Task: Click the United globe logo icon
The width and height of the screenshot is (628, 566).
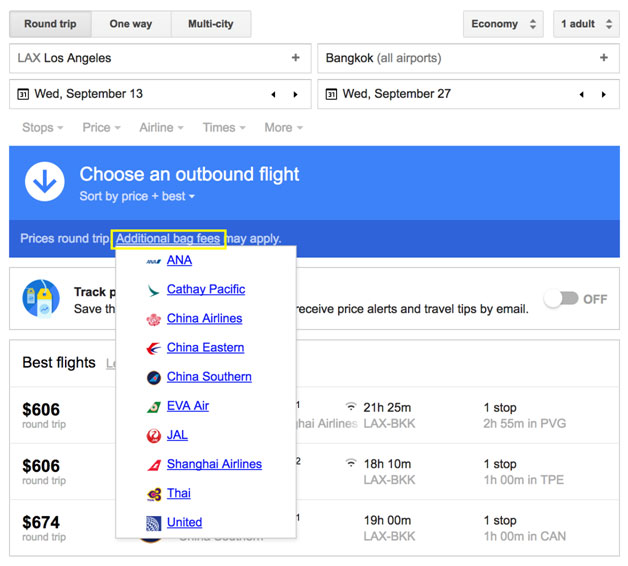Action: click(153, 523)
